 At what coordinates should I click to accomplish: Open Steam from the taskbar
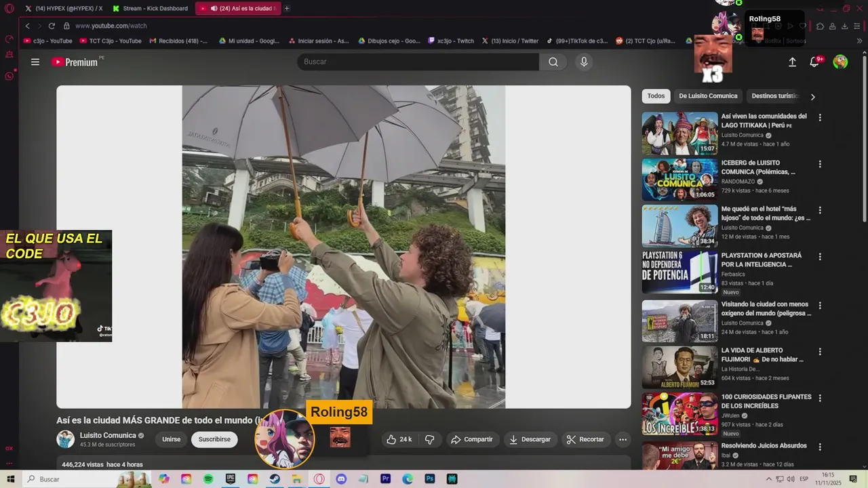pyautogui.click(x=275, y=479)
